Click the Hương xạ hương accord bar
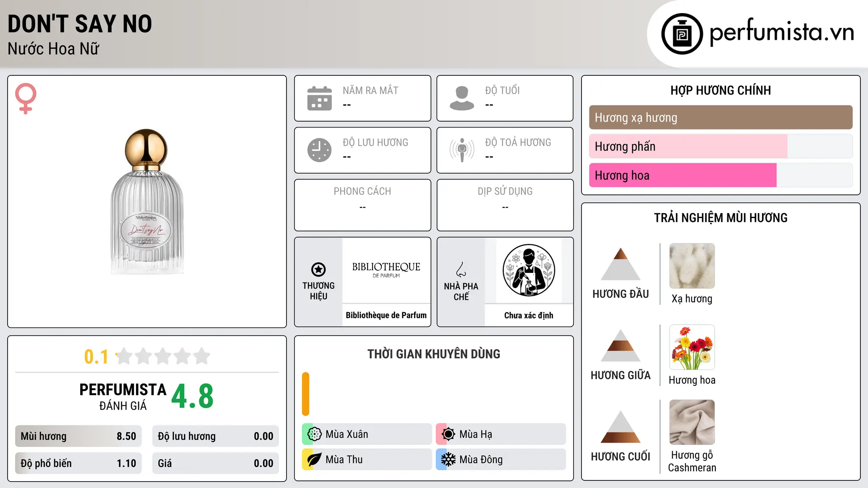This screenshot has width=868, height=488. coord(721,117)
